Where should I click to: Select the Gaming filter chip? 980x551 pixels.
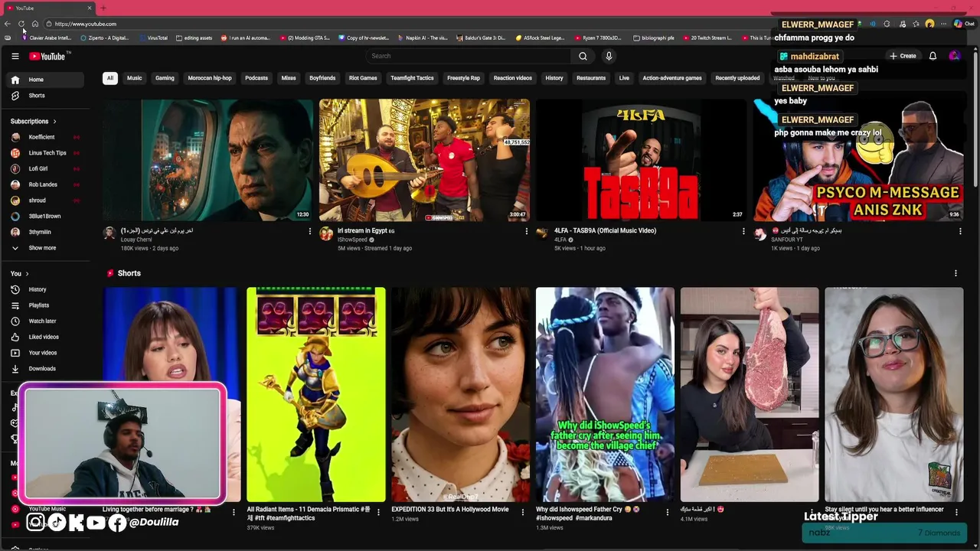point(165,78)
